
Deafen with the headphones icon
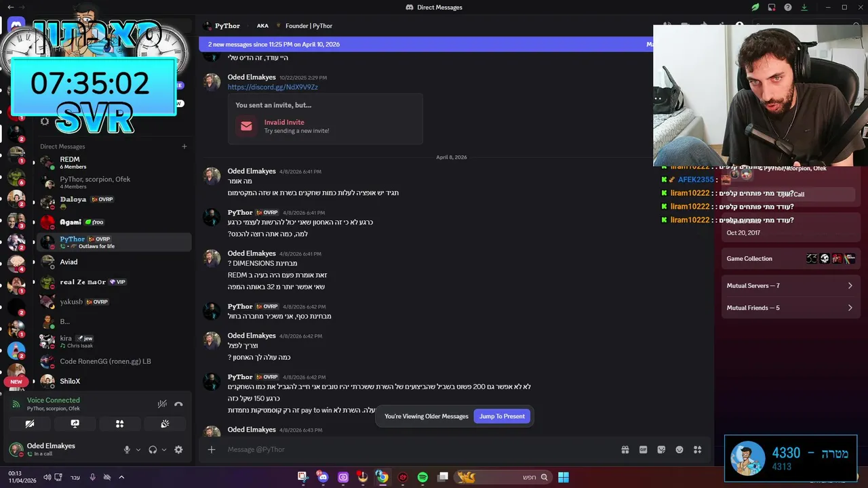tap(153, 449)
